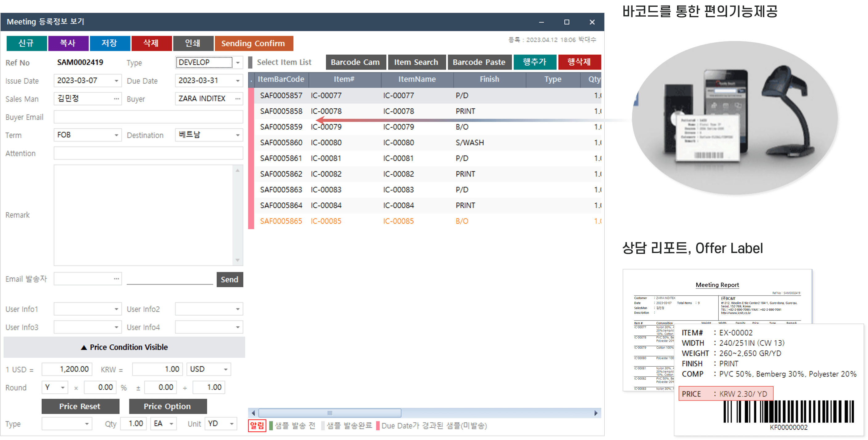Click the red 알림 legend icon
The height and width of the screenshot is (440, 868).
click(257, 425)
